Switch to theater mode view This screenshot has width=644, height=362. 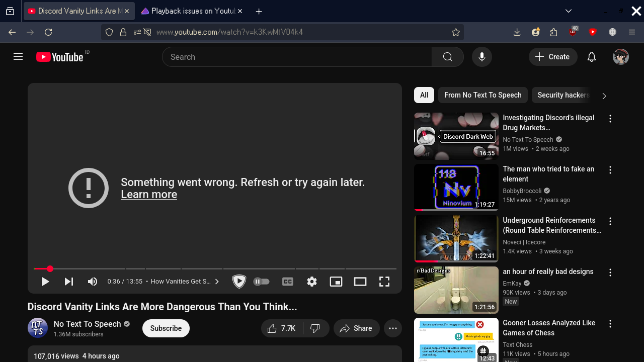pyautogui.click(x=360, y=282)
